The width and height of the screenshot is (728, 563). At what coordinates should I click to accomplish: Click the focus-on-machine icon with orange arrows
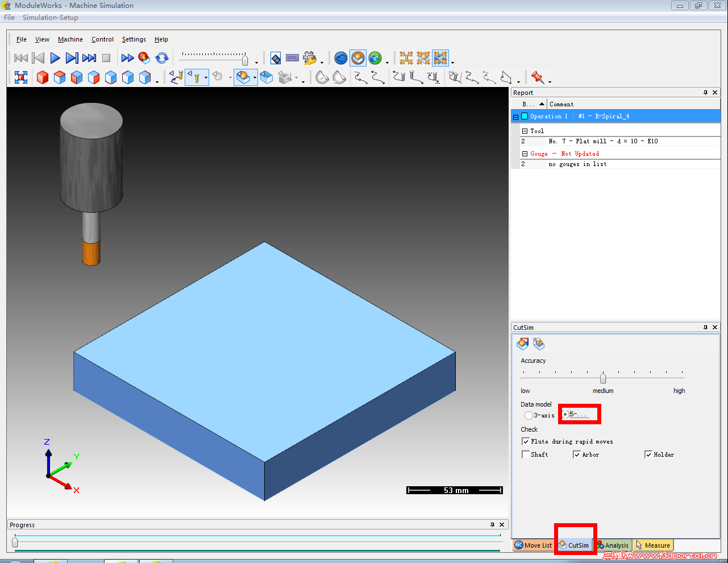(440, 58)
